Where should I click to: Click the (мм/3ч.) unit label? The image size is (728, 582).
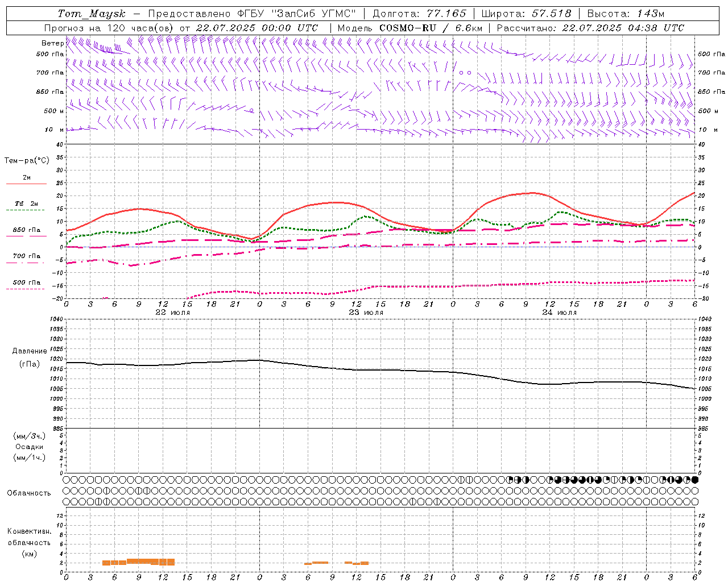[29, 436]
